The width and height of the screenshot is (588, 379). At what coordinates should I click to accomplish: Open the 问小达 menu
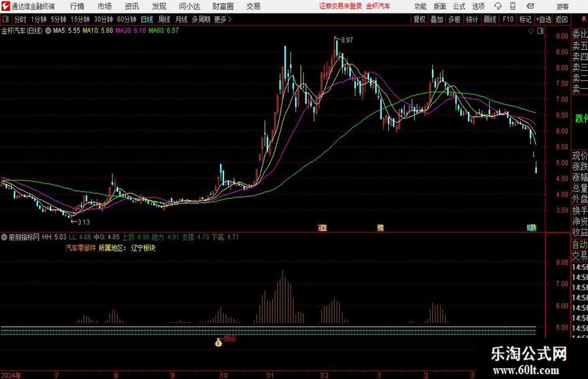[189, 6]
